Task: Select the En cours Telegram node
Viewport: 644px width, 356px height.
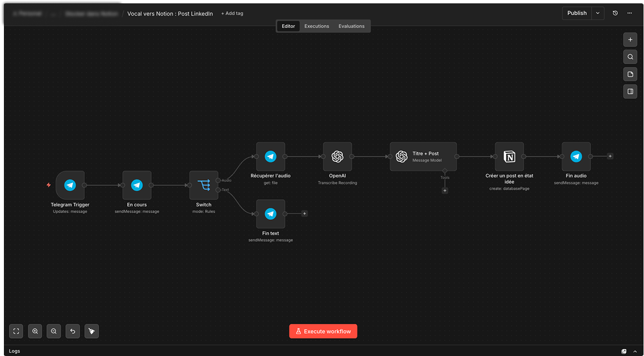Action: (137, 185)
